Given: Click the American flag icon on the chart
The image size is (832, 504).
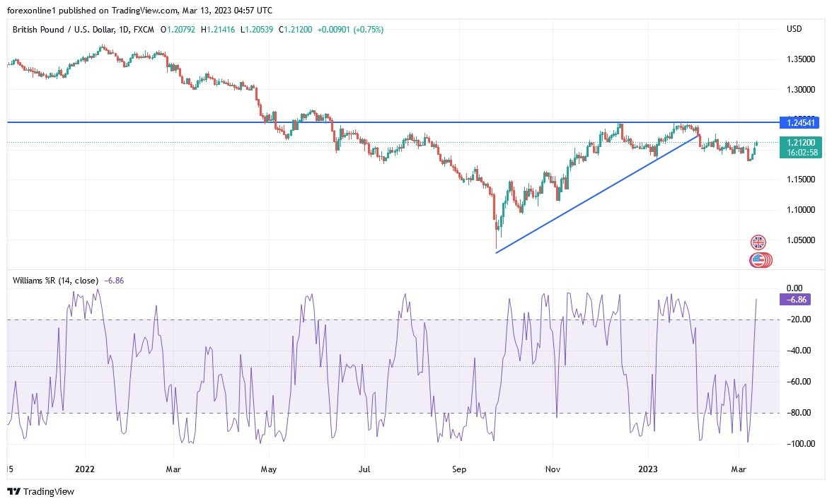Looking at the screenshot, I should point(758,260).
